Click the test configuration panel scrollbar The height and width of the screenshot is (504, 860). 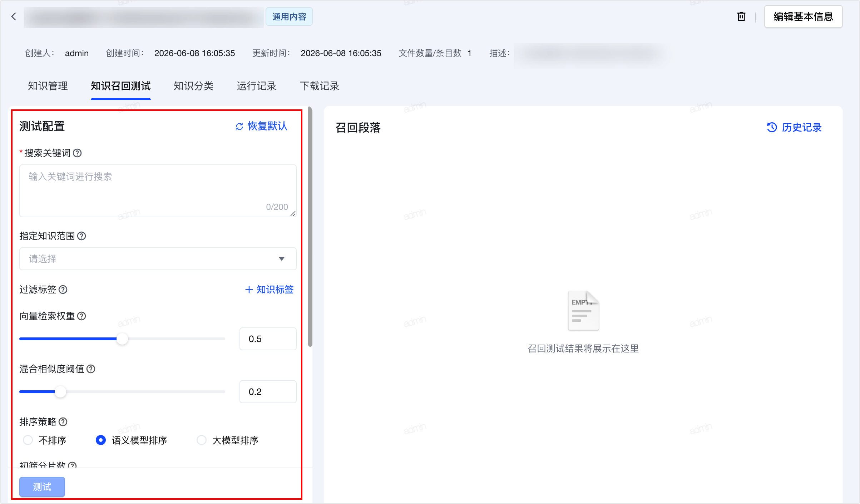click(310, 227)
